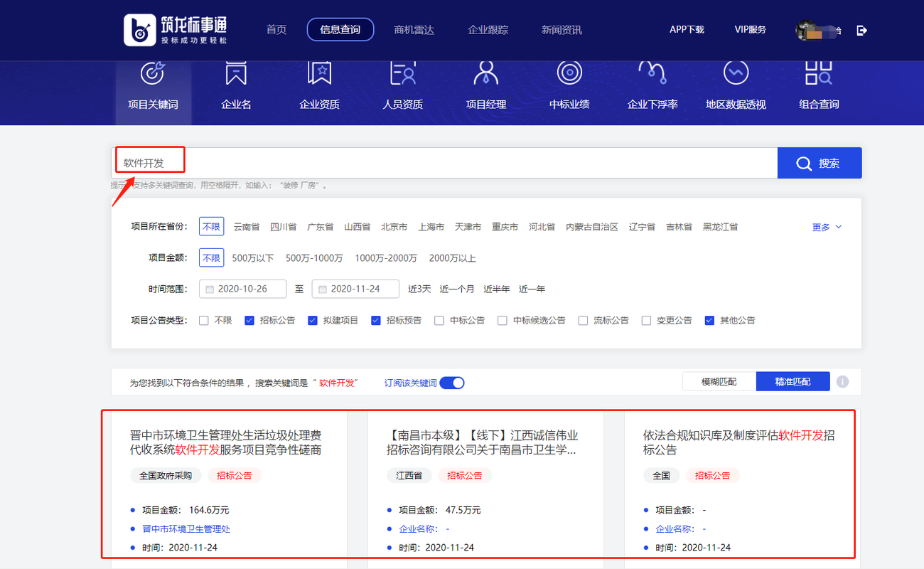Open the 企业跟踪 navigation tab

[x=488, y=30]
